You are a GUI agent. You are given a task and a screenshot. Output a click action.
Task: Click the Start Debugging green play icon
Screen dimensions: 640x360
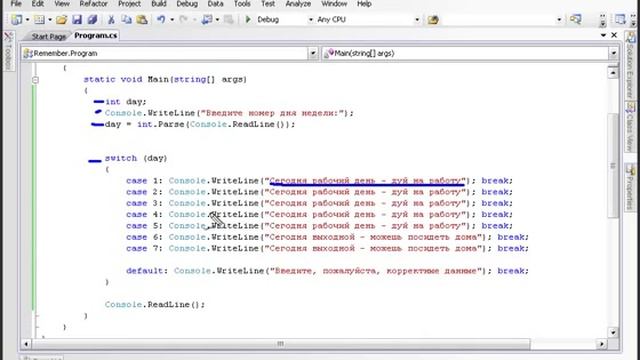tap(248, 20)
